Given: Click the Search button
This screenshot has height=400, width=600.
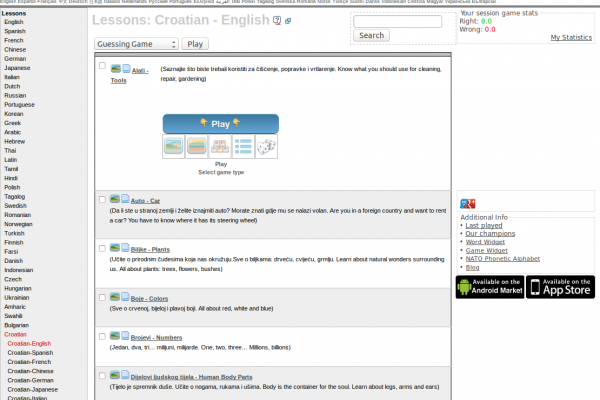Looking at the screenshot, I should [x=372, y=35].
